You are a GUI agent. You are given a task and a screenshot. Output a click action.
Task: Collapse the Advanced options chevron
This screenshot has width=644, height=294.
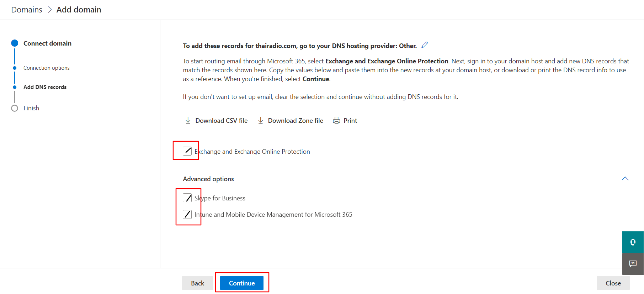click(625, 179)
